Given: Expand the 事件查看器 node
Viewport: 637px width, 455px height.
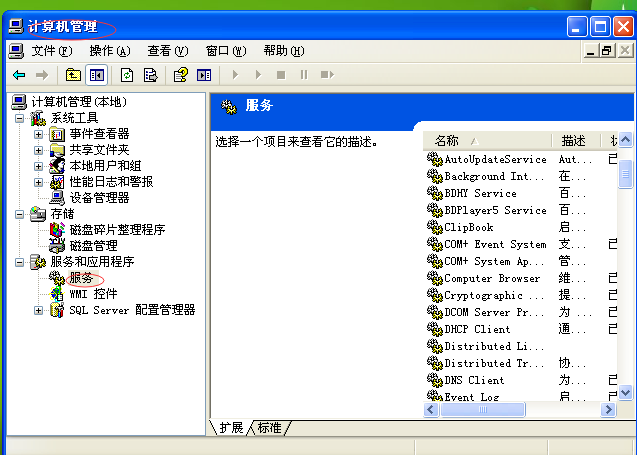Looking at the screenshot, I should click(38, 134).
